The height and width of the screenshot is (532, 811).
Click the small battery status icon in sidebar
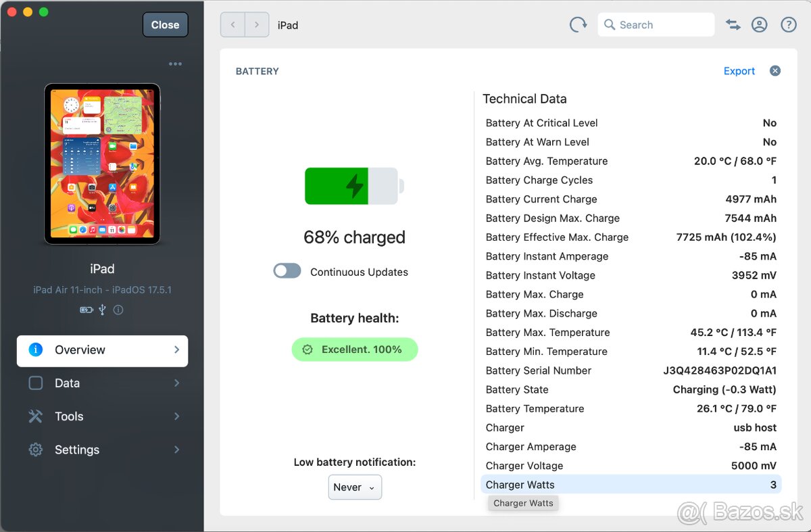(87, 310)
